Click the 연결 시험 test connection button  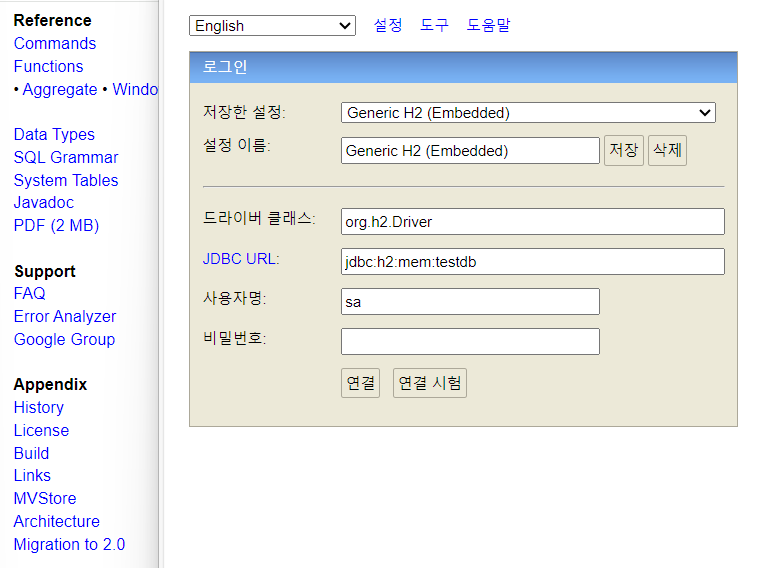[430, 383]
